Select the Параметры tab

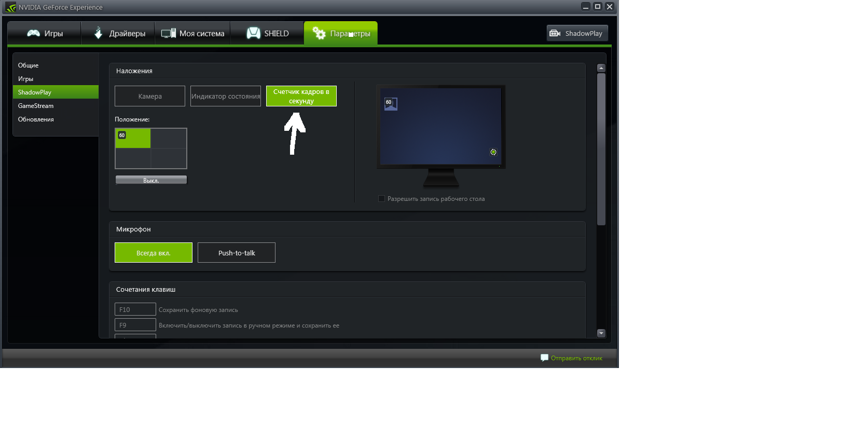click(x=341, y=33)
